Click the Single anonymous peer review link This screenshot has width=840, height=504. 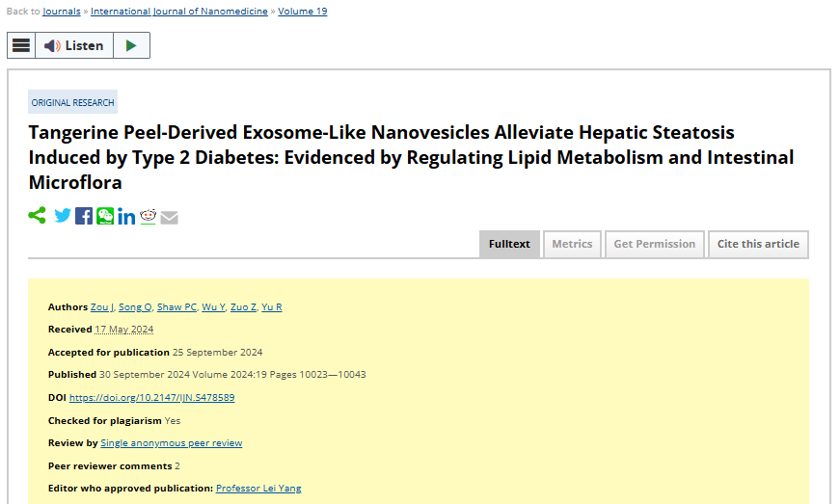tap(172, 443)
